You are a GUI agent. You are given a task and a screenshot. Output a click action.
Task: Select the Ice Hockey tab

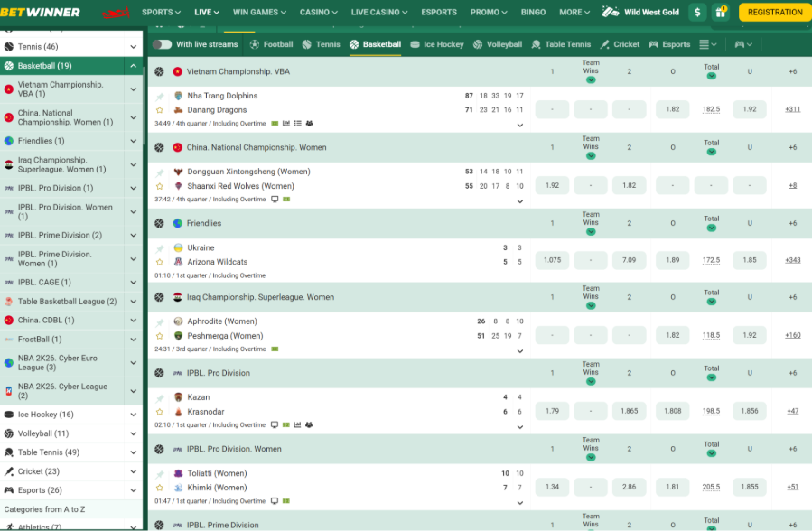coord(437,44)
